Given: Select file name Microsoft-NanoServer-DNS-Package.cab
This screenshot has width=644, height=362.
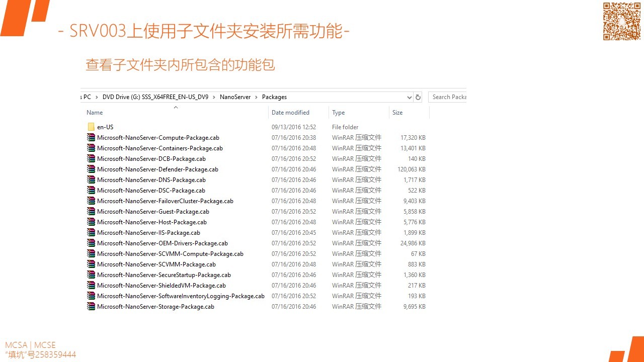Looking at the screenshot, I should point(151,180).
